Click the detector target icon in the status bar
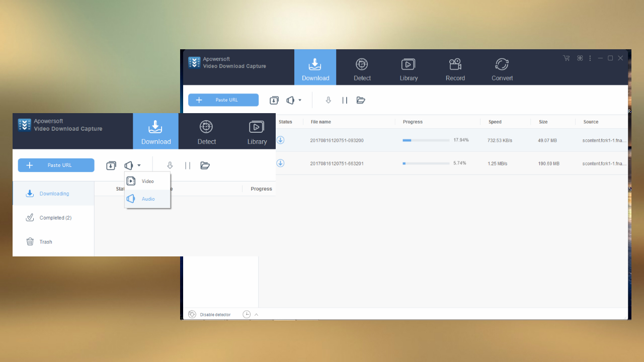This screenshot has width=644, height=362. pyautogui.click(x=192, y=314)
